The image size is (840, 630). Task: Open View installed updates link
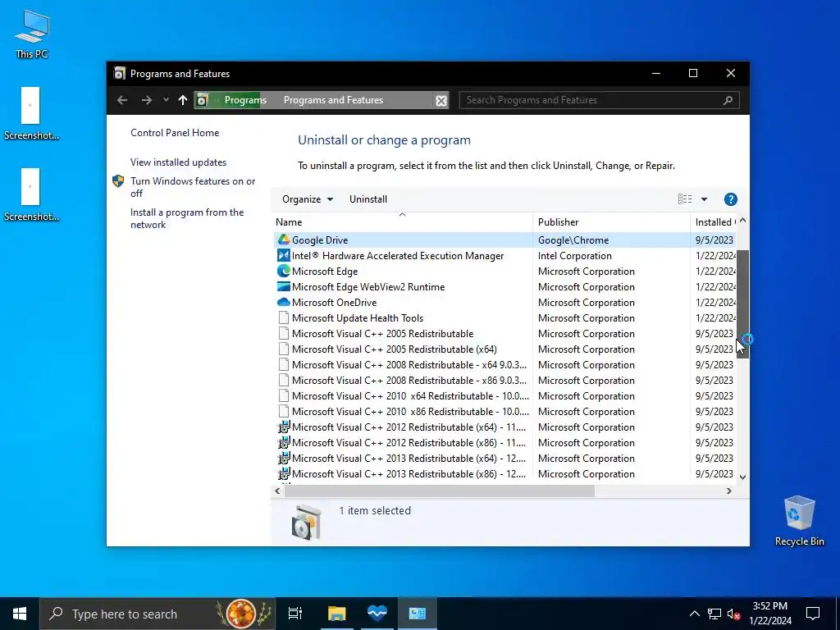click(x=178, y=162)
